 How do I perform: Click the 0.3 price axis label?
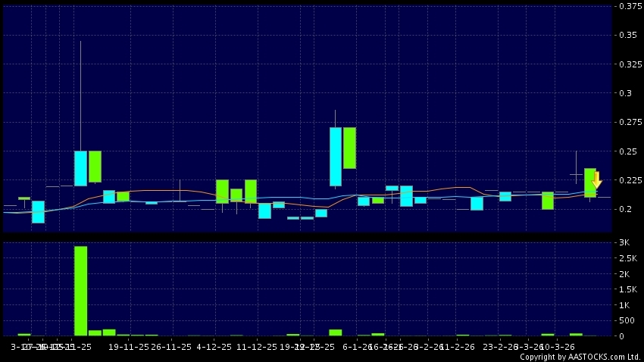point(626,93)
